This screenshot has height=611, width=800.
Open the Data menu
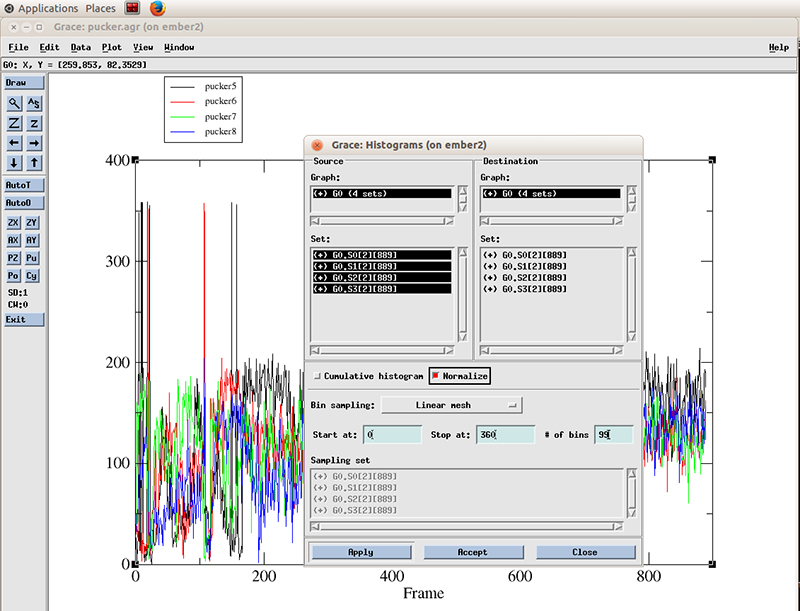[x=81, y=47]
